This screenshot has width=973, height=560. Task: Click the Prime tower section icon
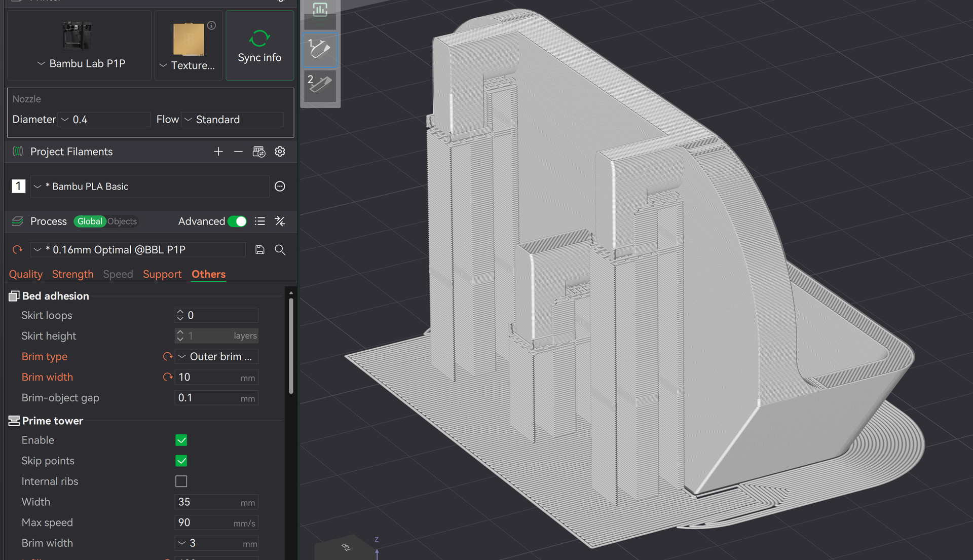pyautogui.click(x=14, y=421)
